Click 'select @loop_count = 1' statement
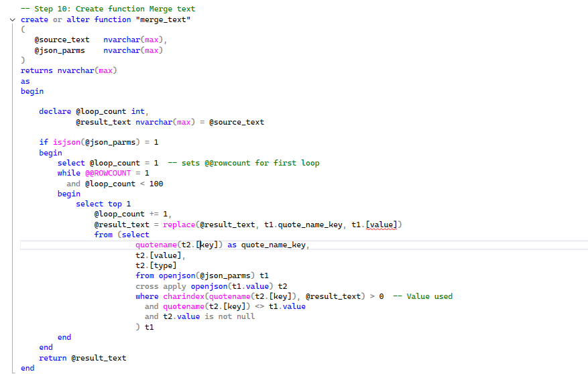The image size is (588, 374). (x=108, y=163)
